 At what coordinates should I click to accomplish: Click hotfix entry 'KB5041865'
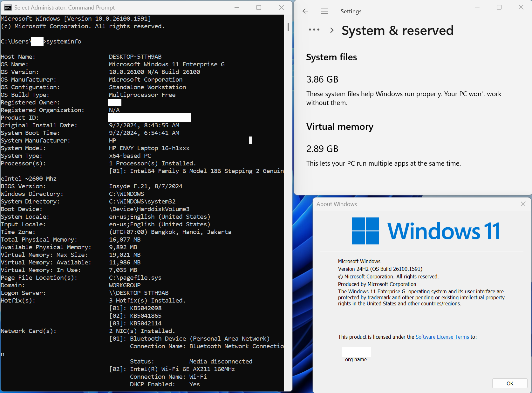click(x=146, y=316)
